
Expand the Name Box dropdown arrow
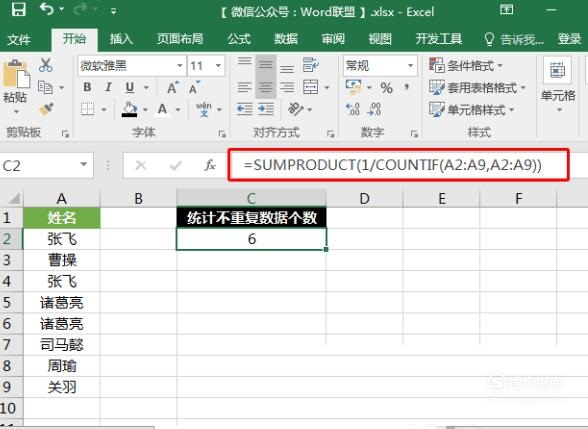tap(84, 165)
